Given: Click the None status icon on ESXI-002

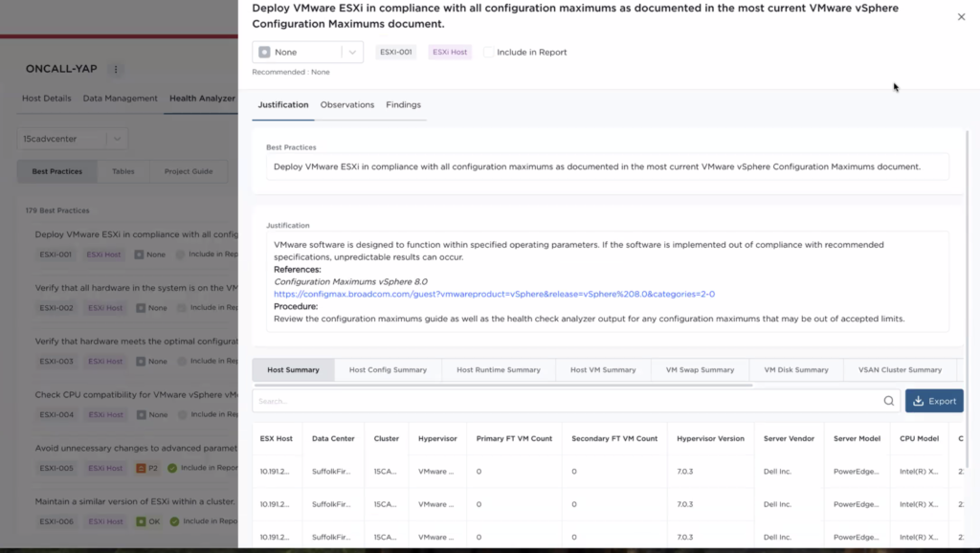Looking at the screenshot, I should pyautogui.click(x=140, y=308).
